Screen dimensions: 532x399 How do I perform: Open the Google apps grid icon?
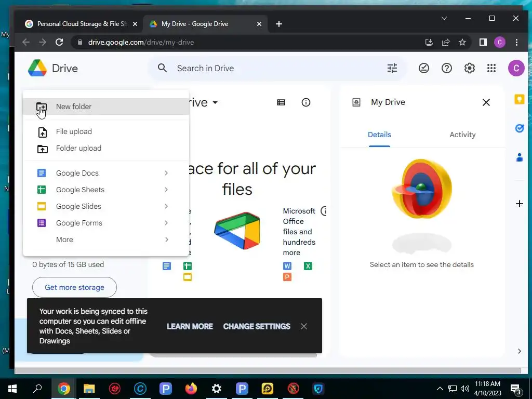point(491,68)
